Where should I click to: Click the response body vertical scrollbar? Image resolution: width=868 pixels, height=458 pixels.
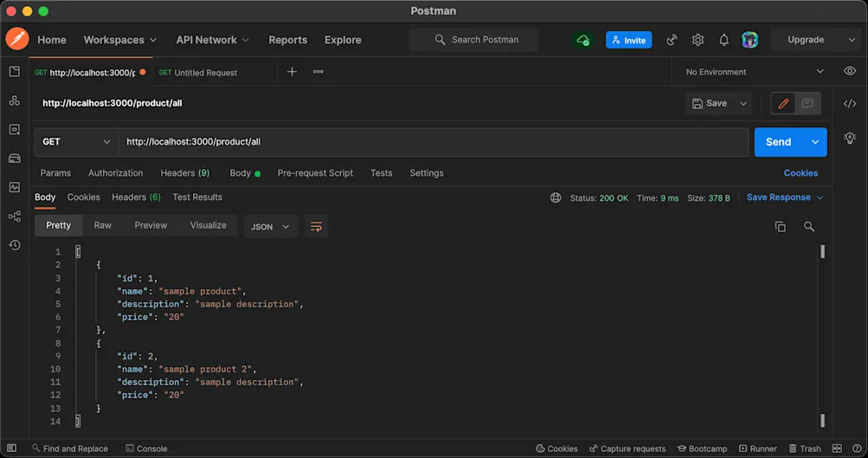822,338
